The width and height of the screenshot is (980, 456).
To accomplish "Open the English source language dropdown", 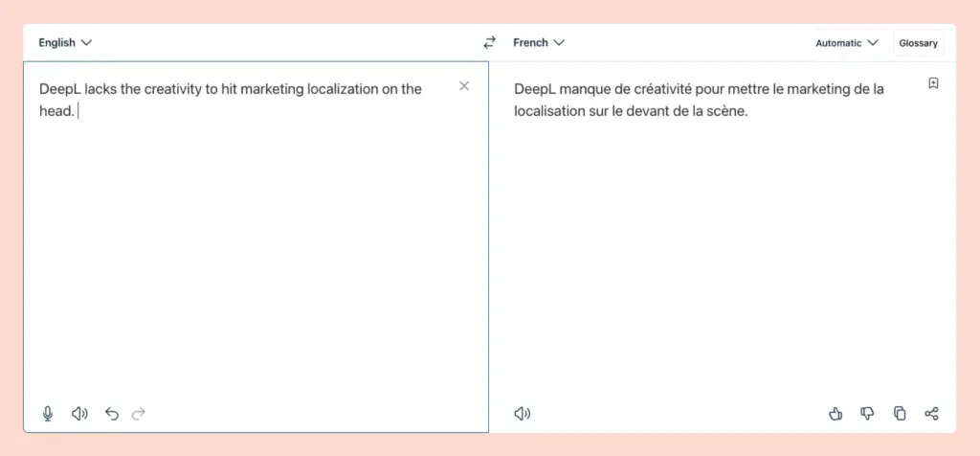I will 65,43.
